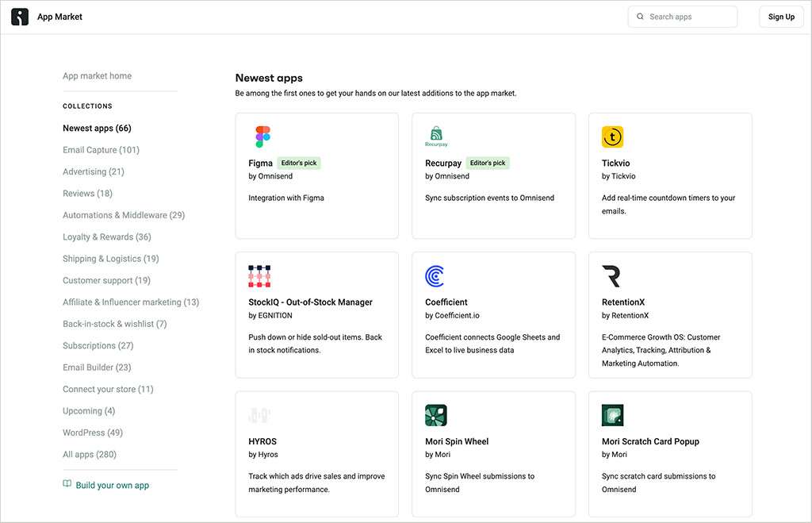
Task: Click 'by Coefficient.io' developer text
Action: (x=452, y=316)
